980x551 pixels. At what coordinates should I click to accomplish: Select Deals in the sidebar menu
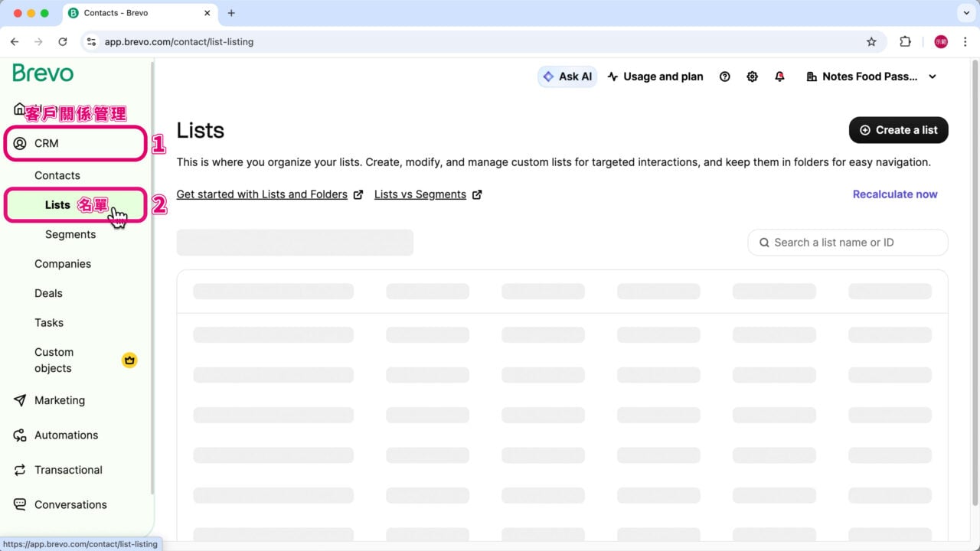48,293
